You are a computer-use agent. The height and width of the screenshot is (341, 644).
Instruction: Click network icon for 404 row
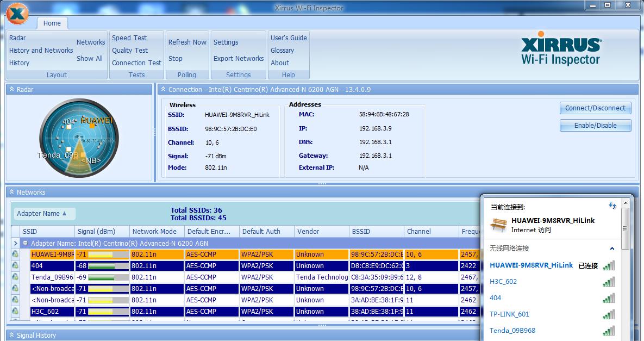pyautogui.click(x=15, y=266)
